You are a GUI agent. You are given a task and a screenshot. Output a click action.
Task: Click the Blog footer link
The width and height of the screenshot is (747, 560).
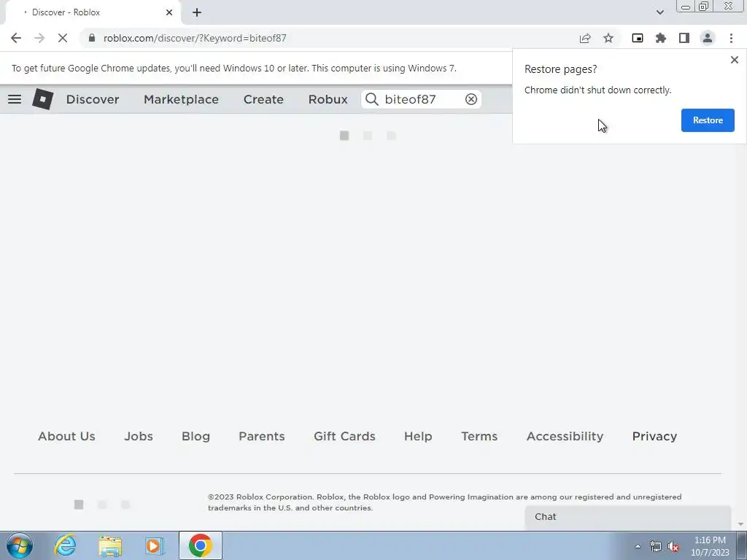pos(196,436)
